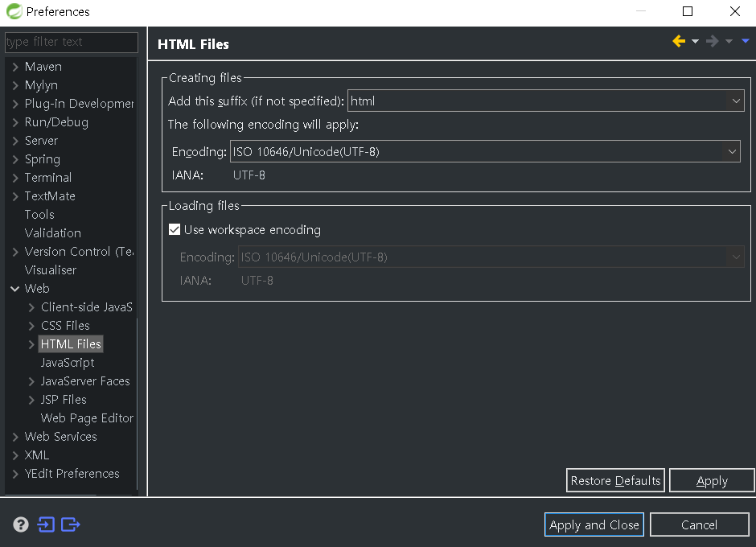Expand the Web Services node
This screenshot has width=756, height=547.
[x=15, y=437]
